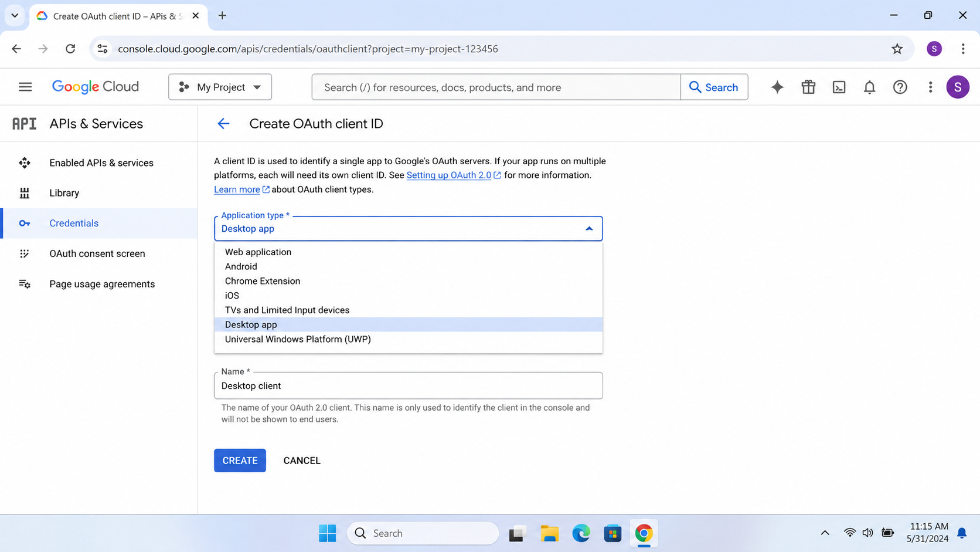Click the blue Search button
Viewport: 980px width, 552px height.
pyautogui.click(x=714, y=87)
